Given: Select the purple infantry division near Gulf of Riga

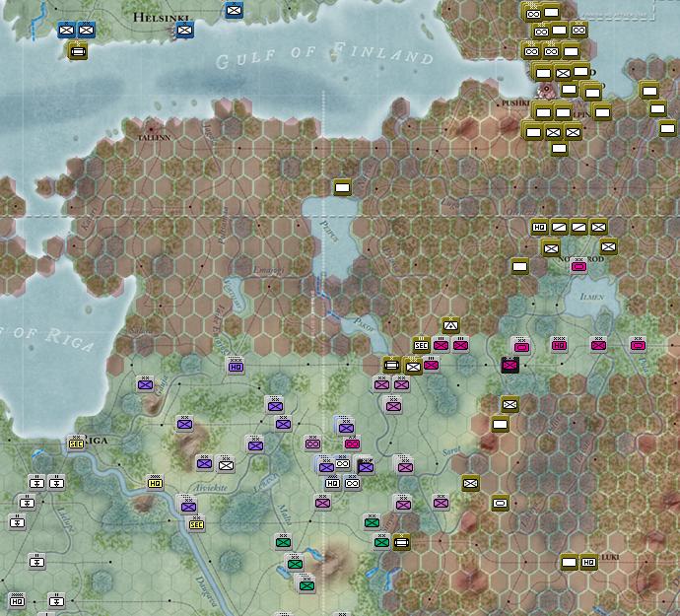Looking at the screenshot, I should point(145,384).
